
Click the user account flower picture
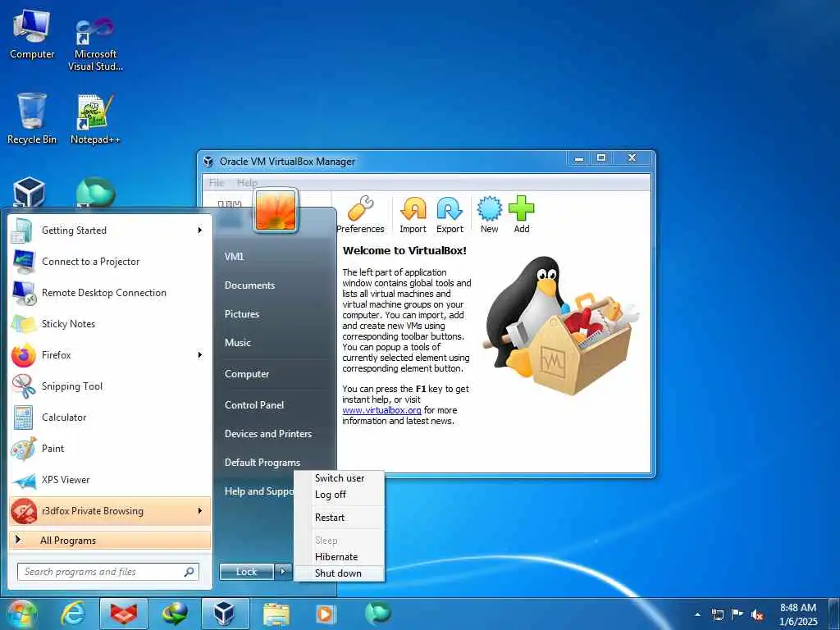point(276,211)
